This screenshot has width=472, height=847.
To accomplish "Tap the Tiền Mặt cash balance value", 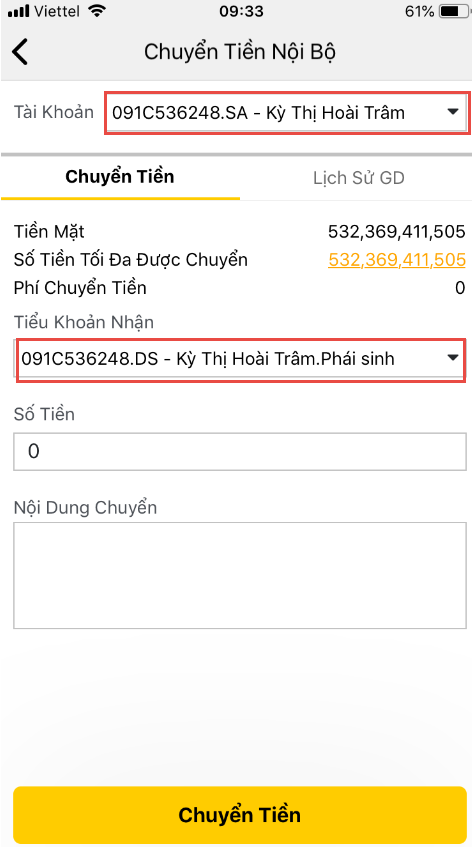I will 397,232.
